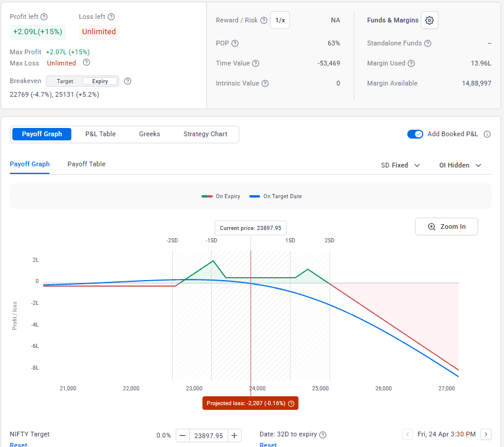Click the Projected loss -2,207 badge
Image resolution: width=504 pixels, height=447 pixels.
click(251, 403)
